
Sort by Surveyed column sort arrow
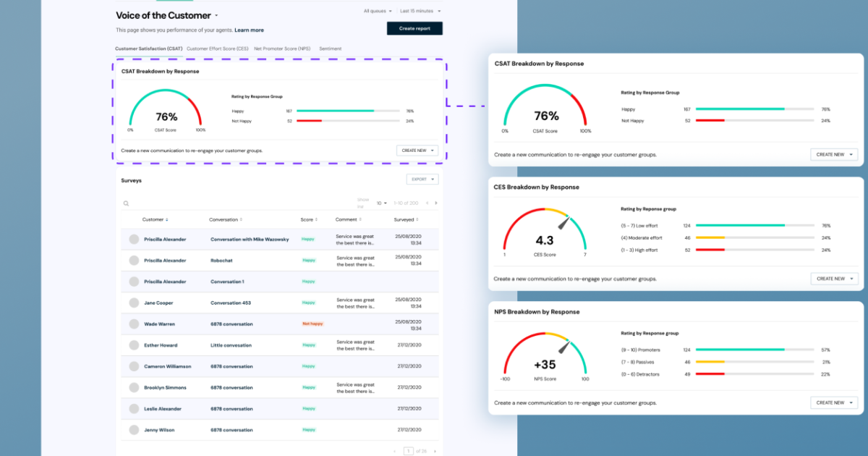pos(417,219)
